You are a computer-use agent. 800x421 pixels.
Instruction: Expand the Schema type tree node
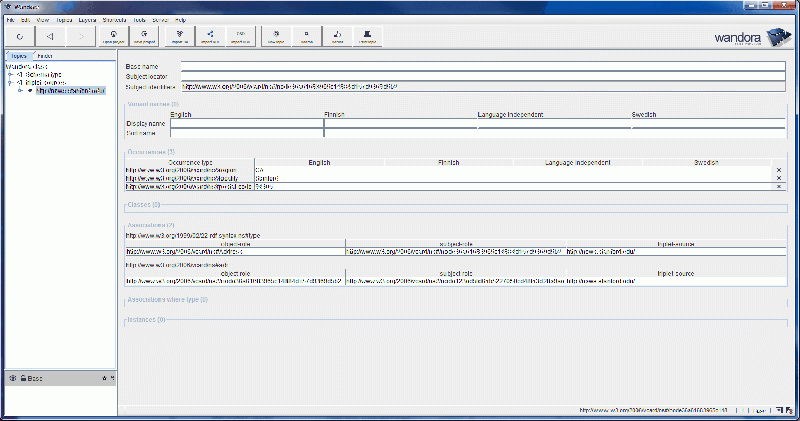[10, 74]
